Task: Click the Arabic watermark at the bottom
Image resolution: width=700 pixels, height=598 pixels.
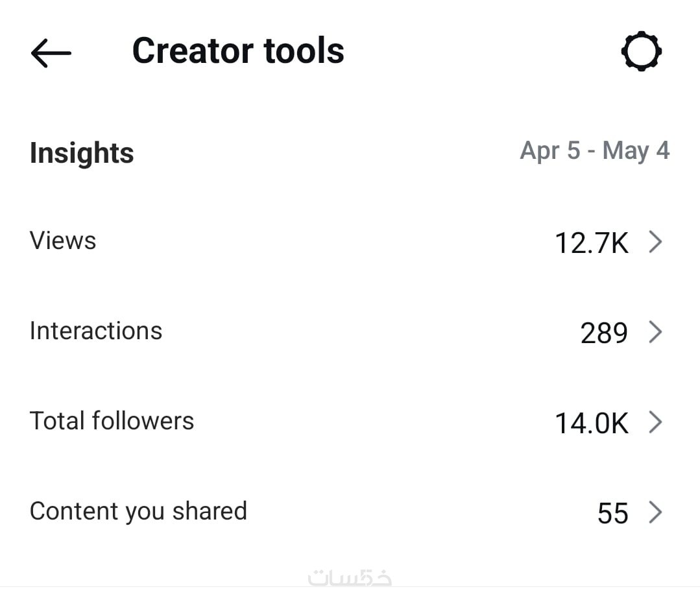Action: click(350, 577)
